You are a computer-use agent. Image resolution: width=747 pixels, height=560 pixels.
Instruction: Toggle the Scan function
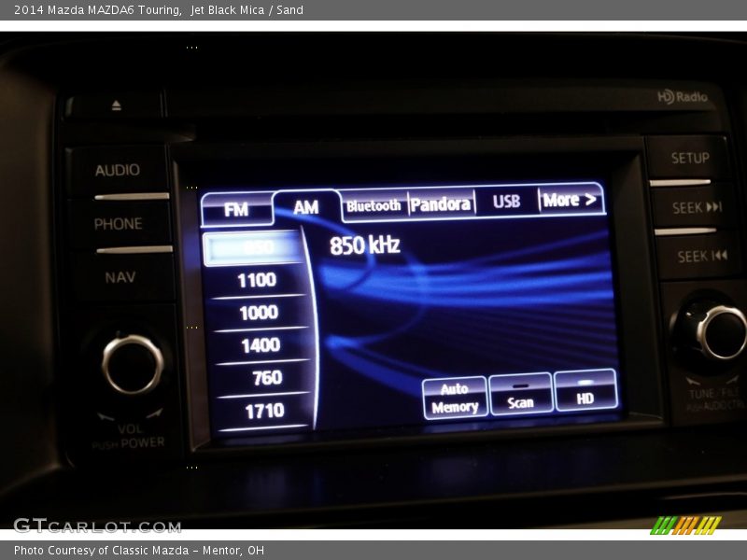(x=521, y=395)
